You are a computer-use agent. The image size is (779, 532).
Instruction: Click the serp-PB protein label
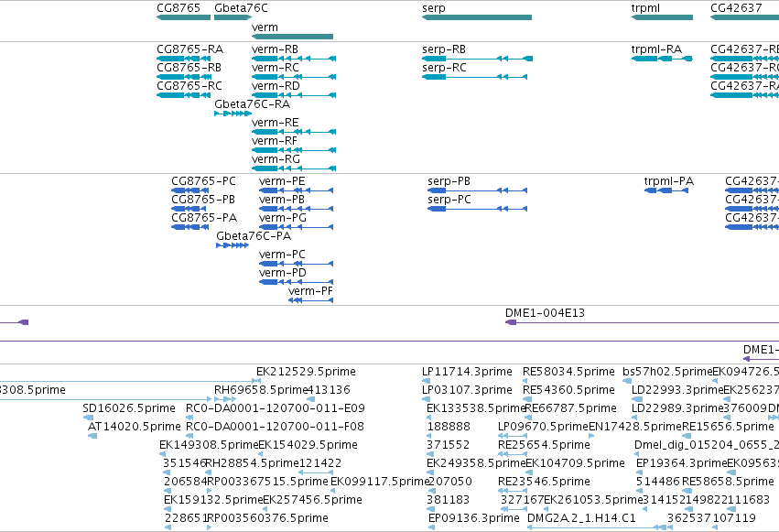pyautogui.click(x=449, y=181)
